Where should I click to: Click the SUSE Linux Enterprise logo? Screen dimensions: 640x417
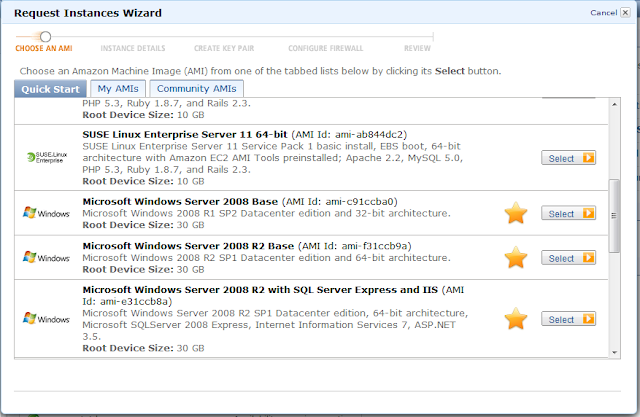click(47, 157)
